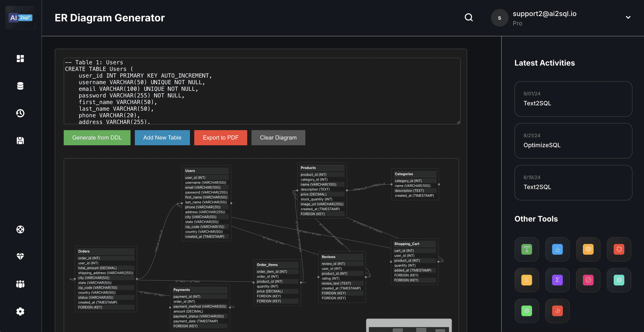Open history via the clock sidebar icon
This screenshot has width=644, height=332.
point(20,113)
